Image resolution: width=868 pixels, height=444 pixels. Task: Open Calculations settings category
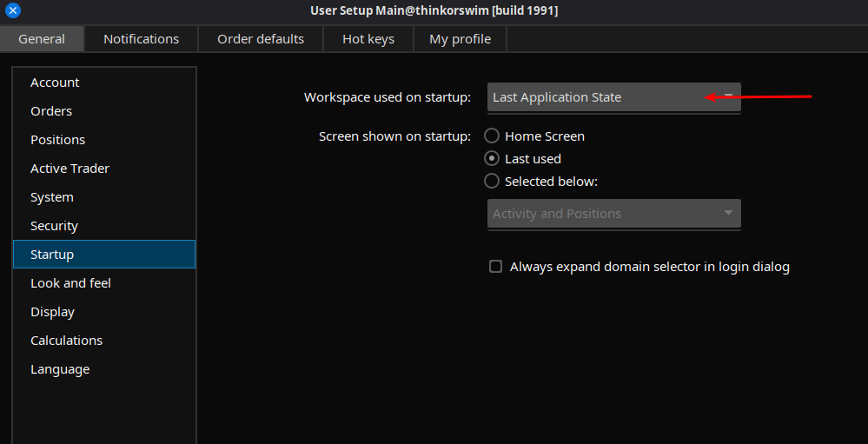pyautogui.click(x=104, y=341)
